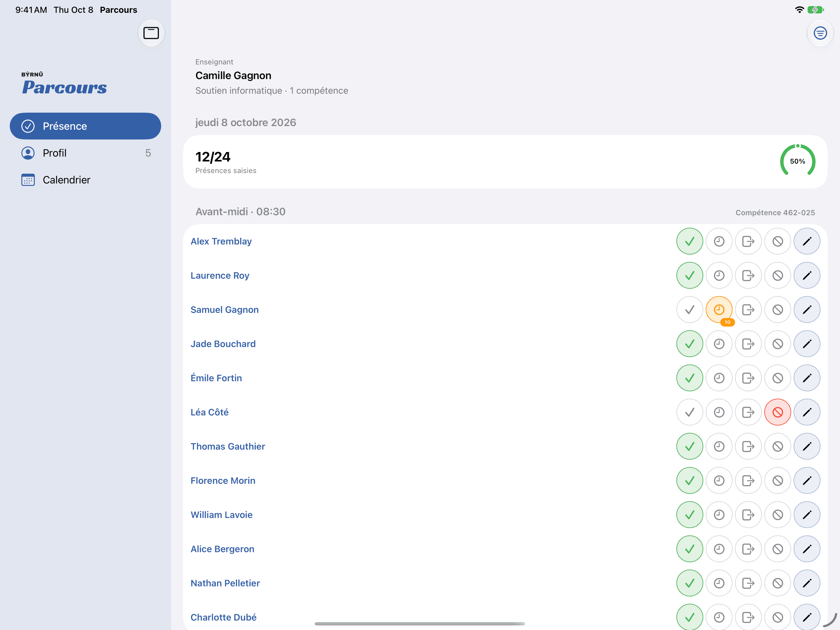Toggle present check for William Lavoie

(690, 515)
